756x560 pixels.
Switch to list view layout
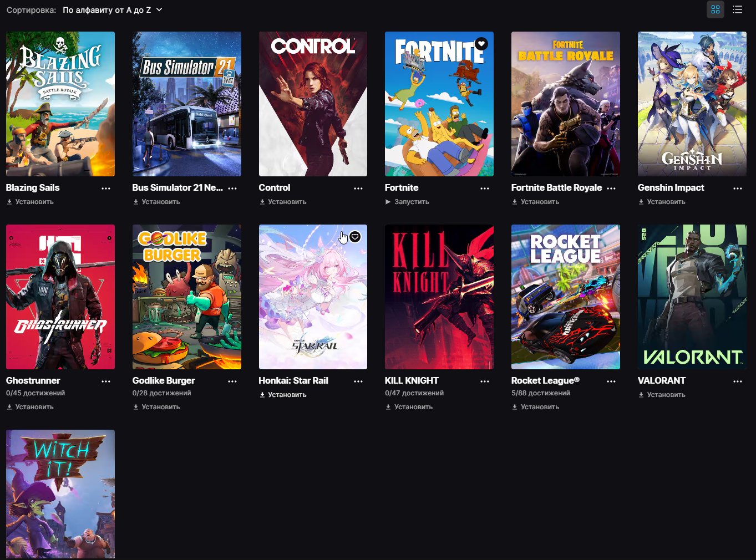[x=737, y=9]
